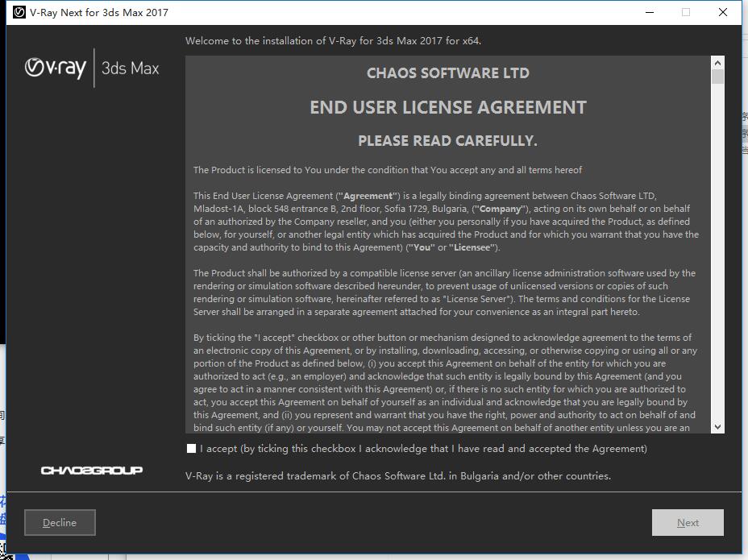Click the V-Ray 3ds Max logo
The height and width of the screenshot is (560, 748).
92,68
